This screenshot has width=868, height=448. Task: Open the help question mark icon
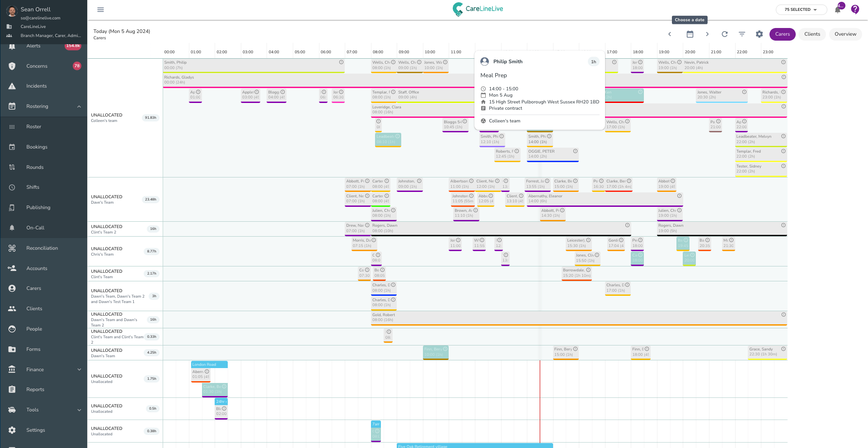point(855,9)
